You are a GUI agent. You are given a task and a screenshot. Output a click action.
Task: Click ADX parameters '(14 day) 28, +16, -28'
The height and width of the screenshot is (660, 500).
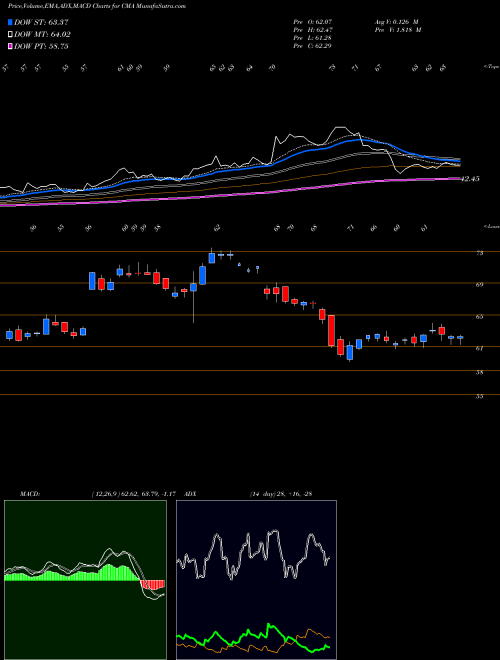tap(281, 493)
